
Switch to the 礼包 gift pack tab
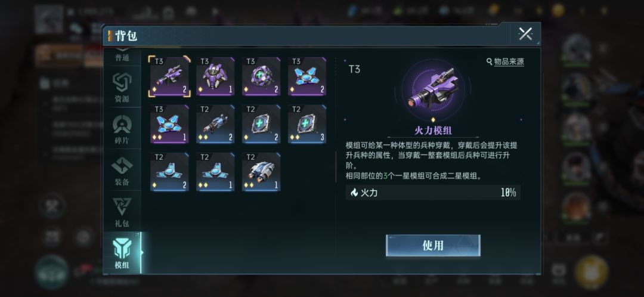click(122, 212)
